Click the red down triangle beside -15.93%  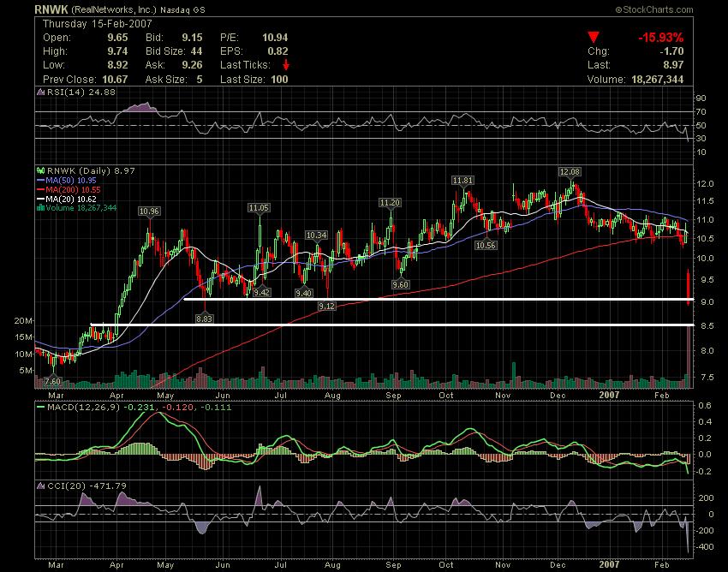coord(594,37)
